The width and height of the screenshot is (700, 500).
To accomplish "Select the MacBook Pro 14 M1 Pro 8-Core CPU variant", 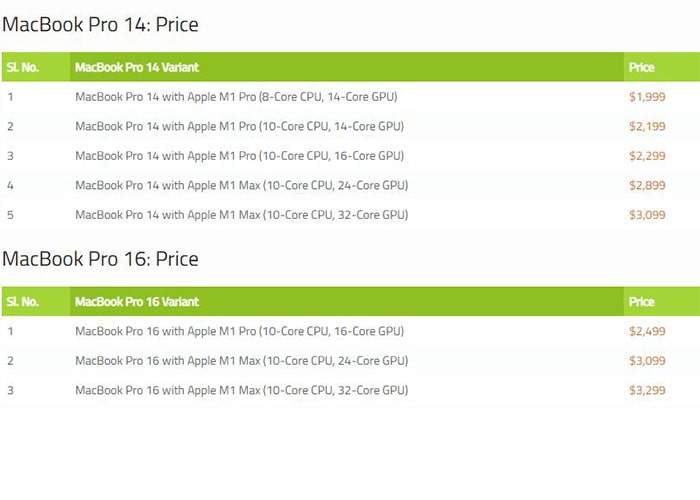I will pos(236,97).
